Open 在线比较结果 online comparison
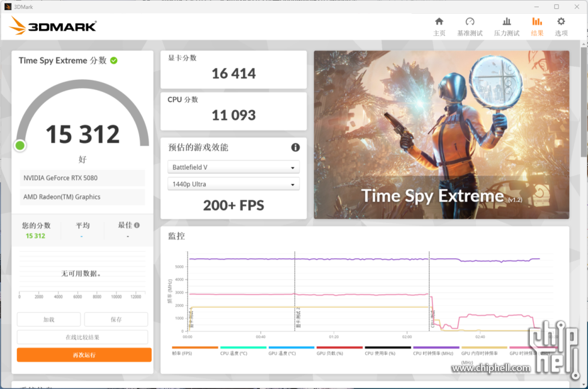The height and width of the screenshot is (389, 588). (83, 337)
